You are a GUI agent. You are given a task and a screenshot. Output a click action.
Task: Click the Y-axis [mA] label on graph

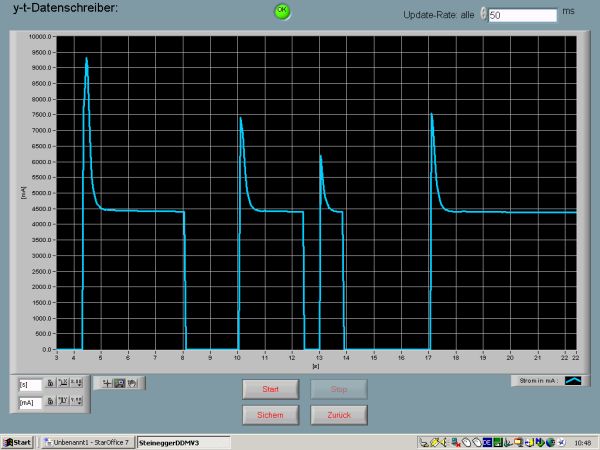pos(24,192)
